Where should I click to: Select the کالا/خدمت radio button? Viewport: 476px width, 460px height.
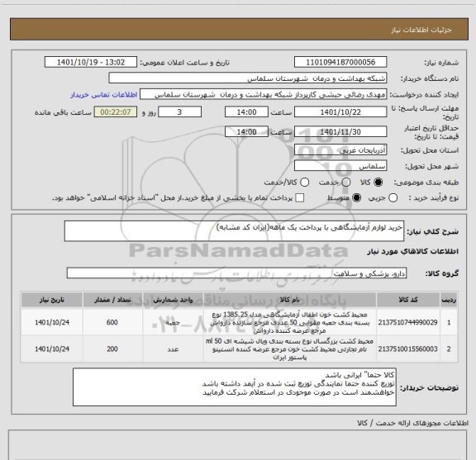pos(304,182)
